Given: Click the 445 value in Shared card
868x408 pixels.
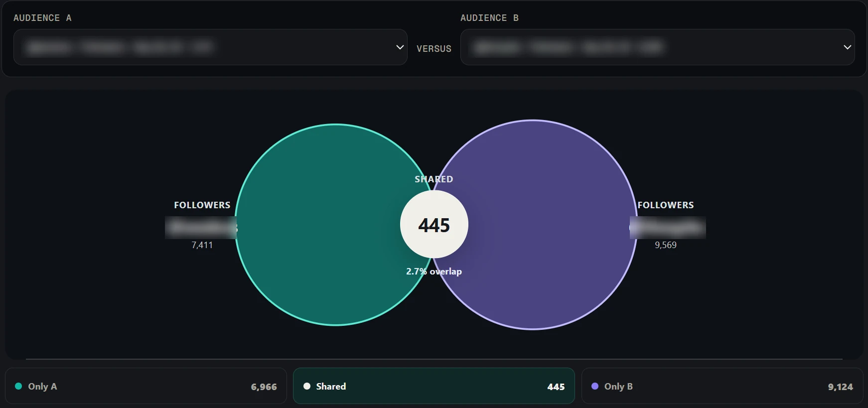Looking at the screenshot, I should pyautogui.click(x=556, y=387).
